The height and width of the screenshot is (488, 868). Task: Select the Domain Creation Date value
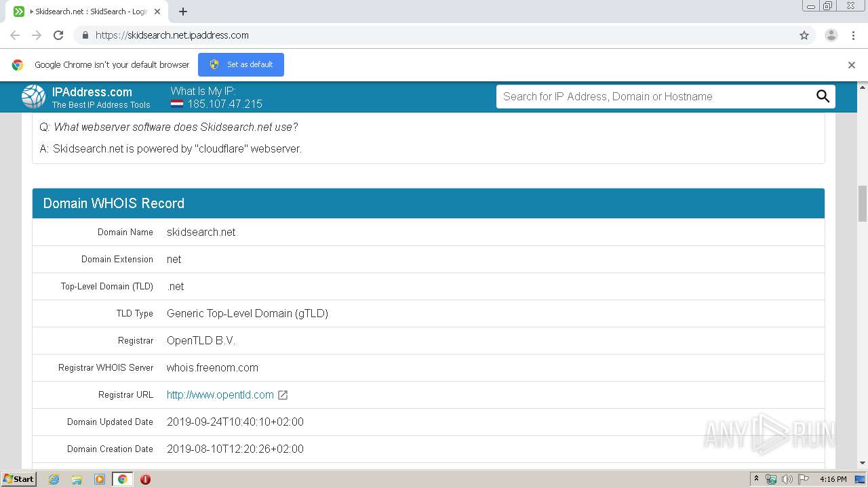235,449
